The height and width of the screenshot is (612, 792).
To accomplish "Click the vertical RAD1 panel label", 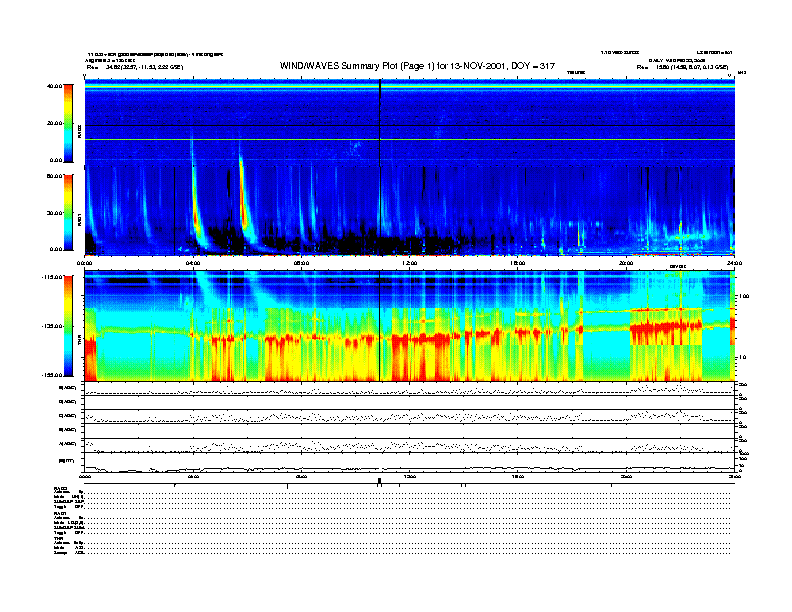I will (80, 220).
